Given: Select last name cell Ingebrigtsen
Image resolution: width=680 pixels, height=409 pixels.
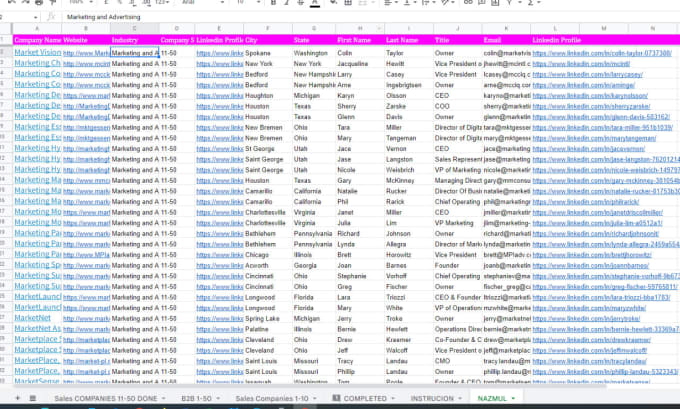Looking at the screenshot, I should [x=409, y=85].
